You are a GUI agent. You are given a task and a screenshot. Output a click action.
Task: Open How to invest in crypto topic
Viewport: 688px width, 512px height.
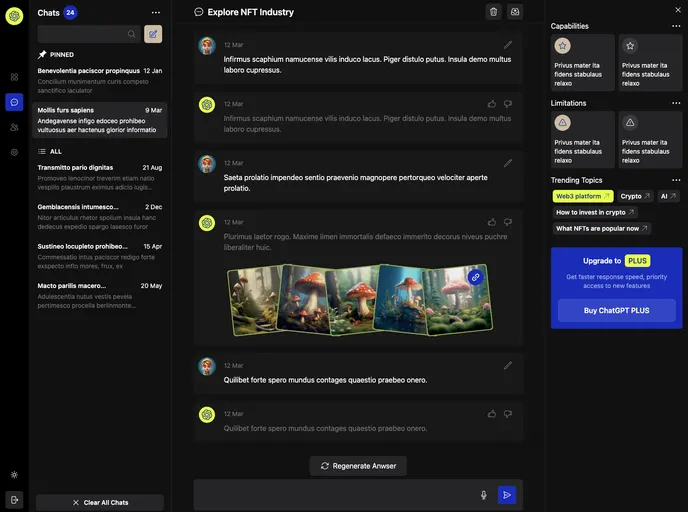click(595, 212)
